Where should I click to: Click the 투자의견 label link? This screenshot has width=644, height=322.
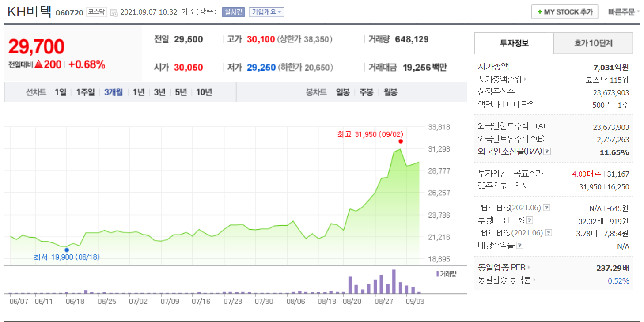coord(492,174)
